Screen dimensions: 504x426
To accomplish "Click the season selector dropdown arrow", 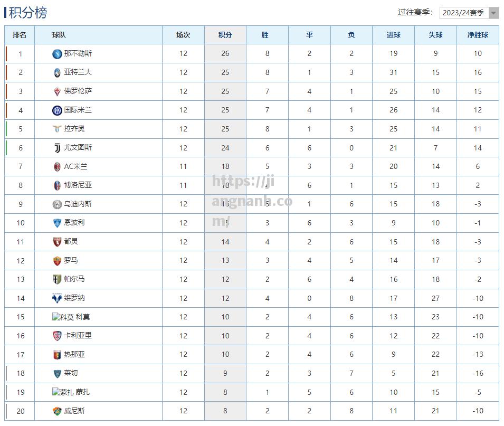I will coord(493,13).
